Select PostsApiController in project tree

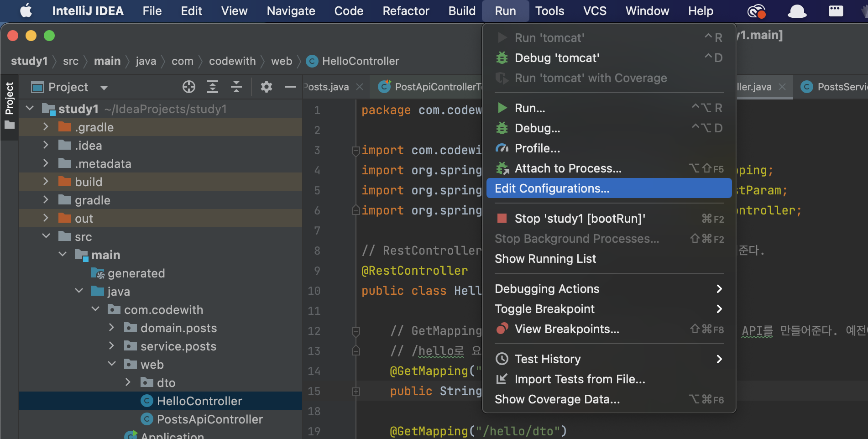click(x=209, y=419)
